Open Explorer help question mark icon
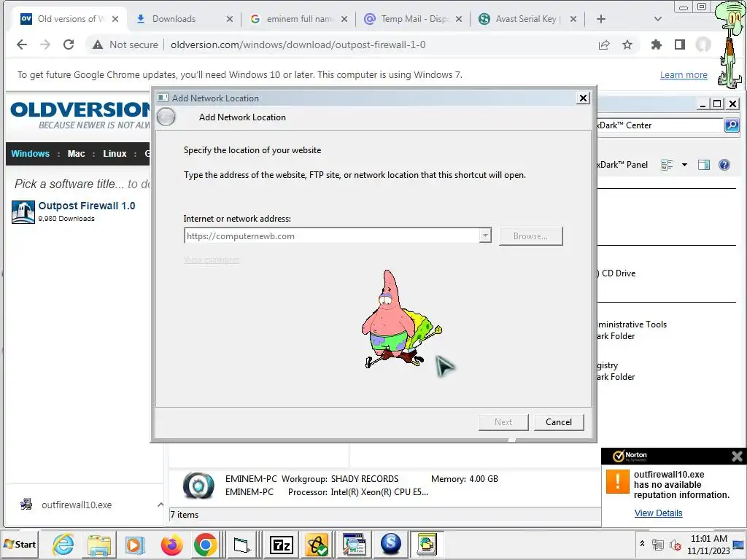This screenshot has width=747, height=560. point(724,165)
